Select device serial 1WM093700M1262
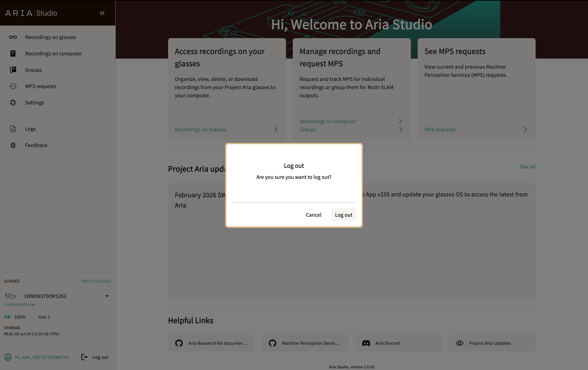The image size is (588, 370). [x=45, y=296]
